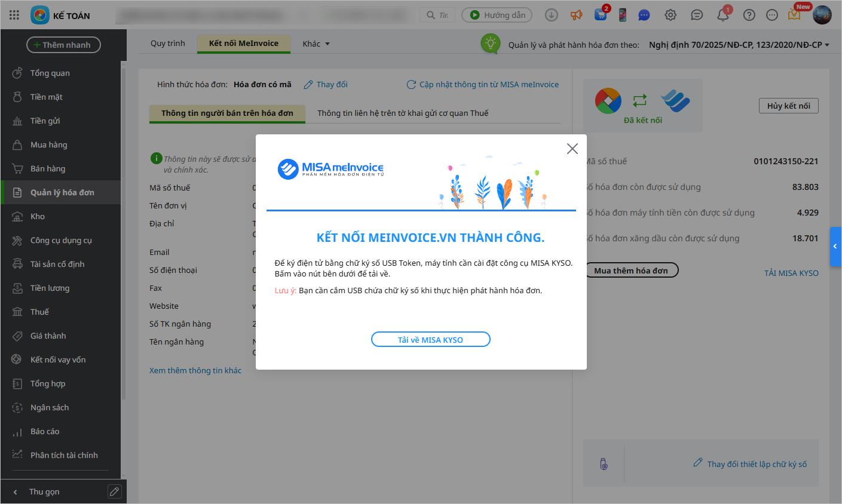Open the feedback message icon

click(697, 15)
